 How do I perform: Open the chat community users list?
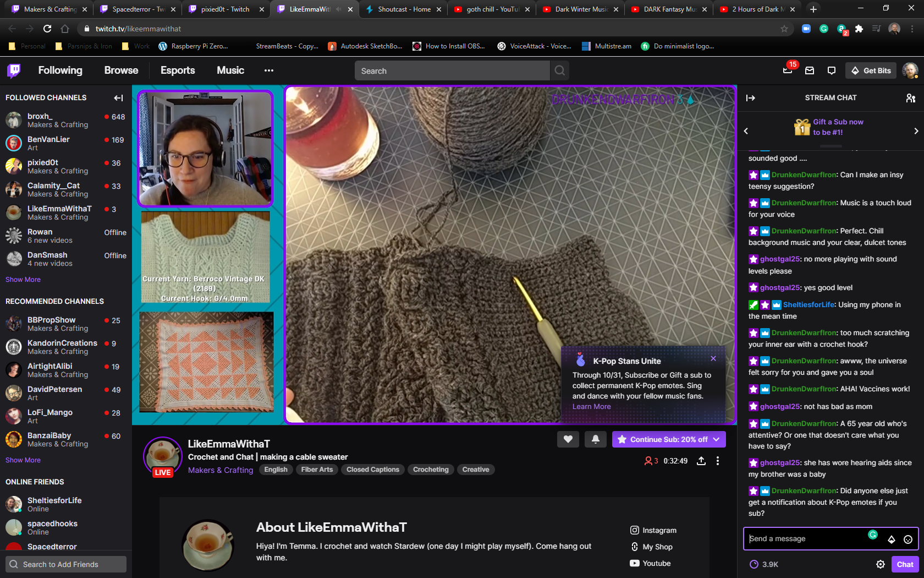pyautogui.click(x=911, y=98)
